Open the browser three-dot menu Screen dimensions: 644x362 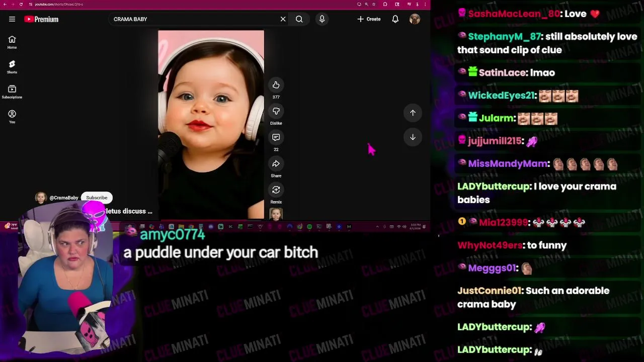(425, 4)
